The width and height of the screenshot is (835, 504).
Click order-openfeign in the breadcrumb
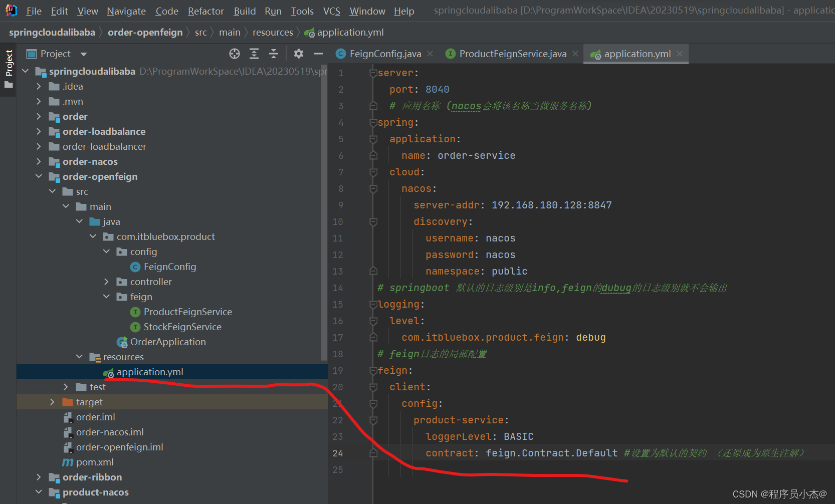(x=145, y=33)
